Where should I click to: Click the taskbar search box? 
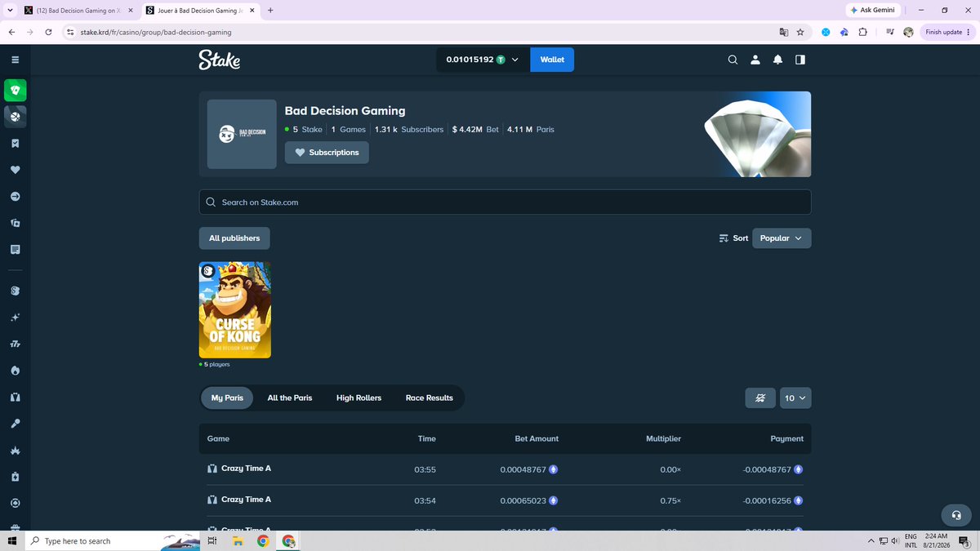pos(110,540)
